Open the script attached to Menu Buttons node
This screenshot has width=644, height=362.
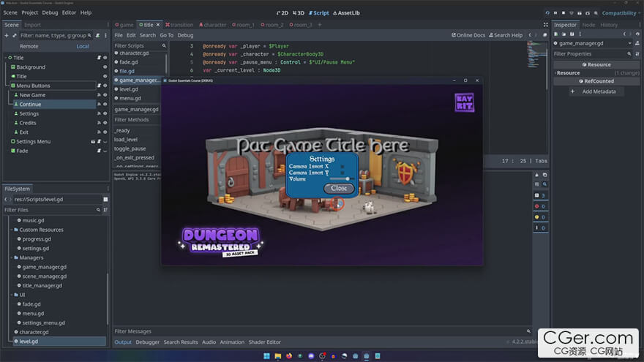[99, 86]
